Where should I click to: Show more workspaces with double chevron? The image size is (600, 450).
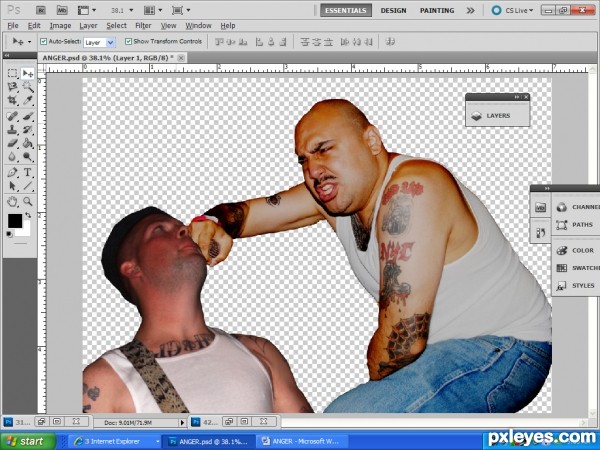(470, 11)
